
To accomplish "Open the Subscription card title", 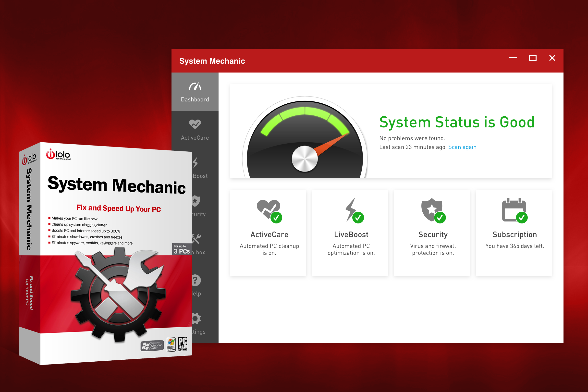I will (x=515, y=234).
